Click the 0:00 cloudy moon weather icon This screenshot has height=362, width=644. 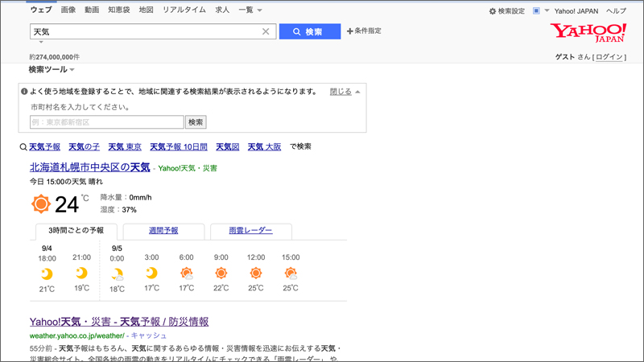point(117,274)
